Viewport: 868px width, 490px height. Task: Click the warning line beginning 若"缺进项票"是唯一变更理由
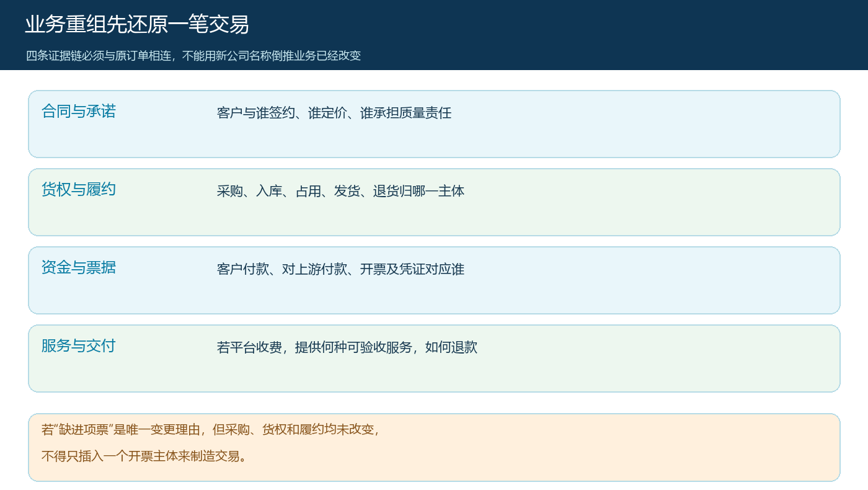coord(210,429)
